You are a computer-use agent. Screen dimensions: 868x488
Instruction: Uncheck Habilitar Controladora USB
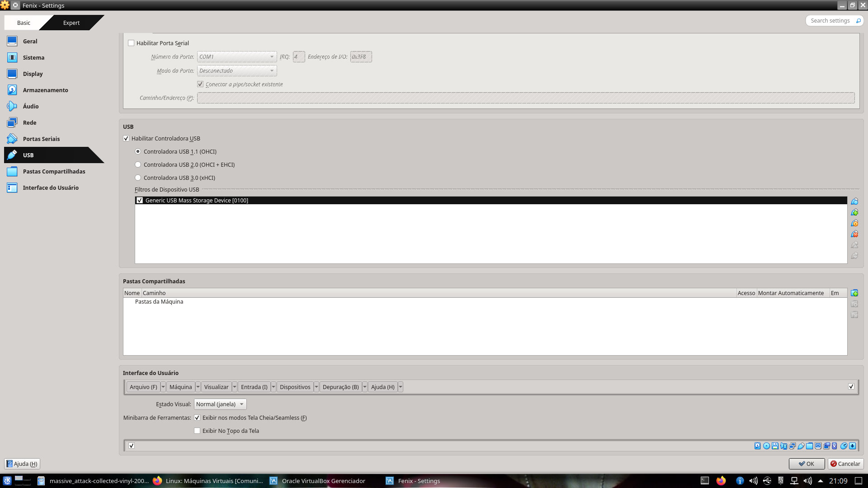126,139
